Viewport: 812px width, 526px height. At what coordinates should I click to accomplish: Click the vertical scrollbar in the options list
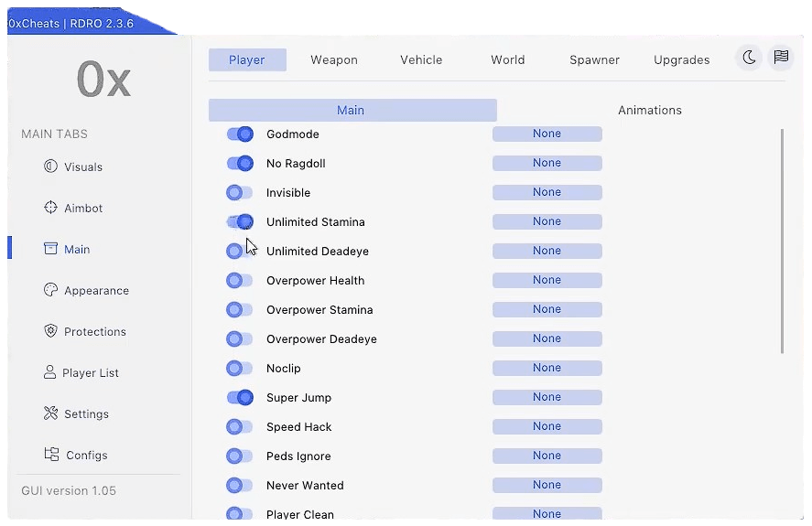782,240
